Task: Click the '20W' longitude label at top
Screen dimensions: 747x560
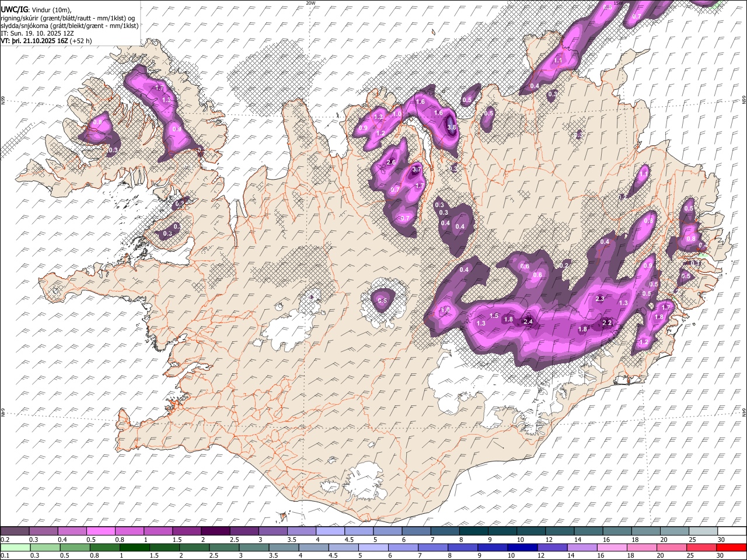Action: [x=311, y=3]
